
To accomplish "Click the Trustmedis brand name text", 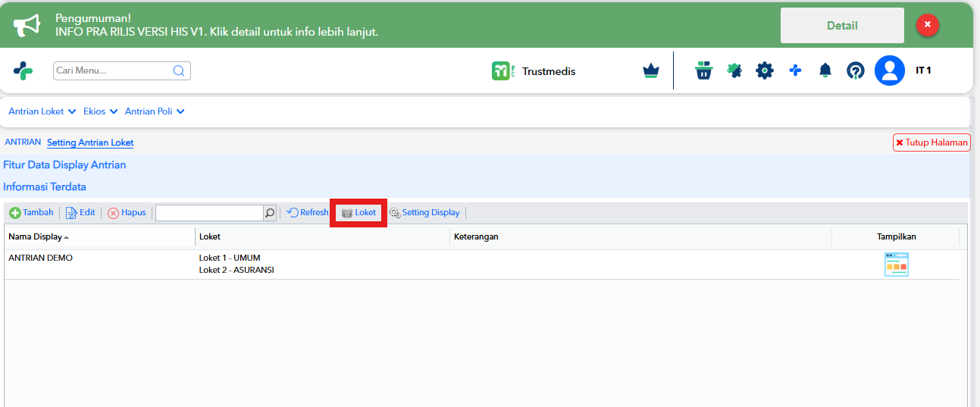I will click(x=549, y=71).
